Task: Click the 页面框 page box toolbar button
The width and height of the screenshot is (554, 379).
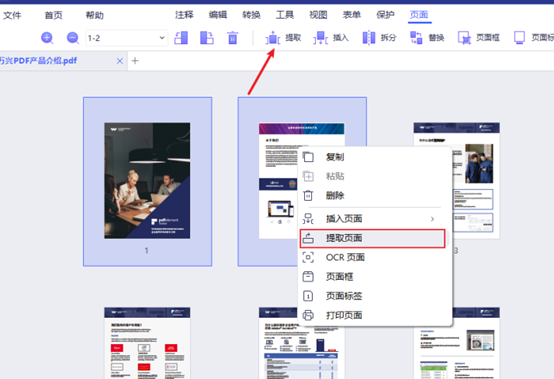Action: tap(479, 37)
